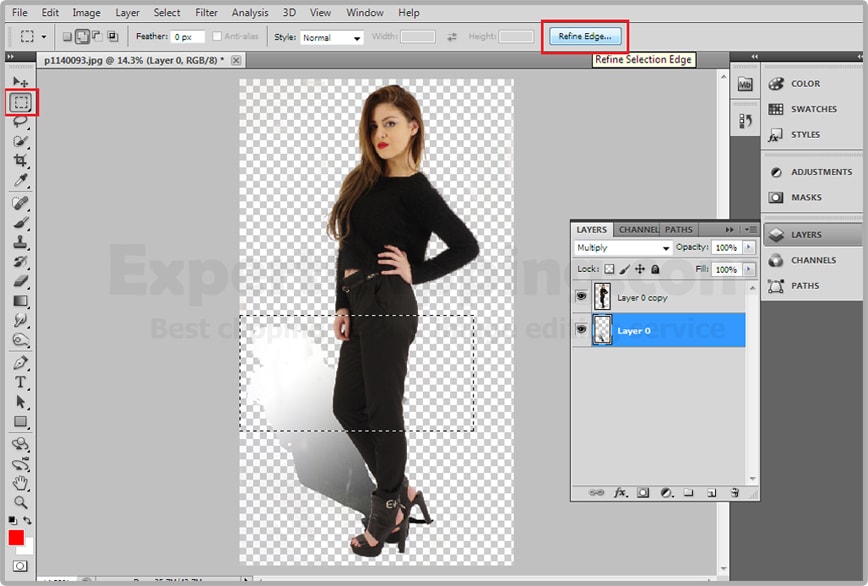Image resolution: width=868 pixels, height=586 pixels.
Task: Open the Style dropdown set to Normal
Action: coord(332,38)
